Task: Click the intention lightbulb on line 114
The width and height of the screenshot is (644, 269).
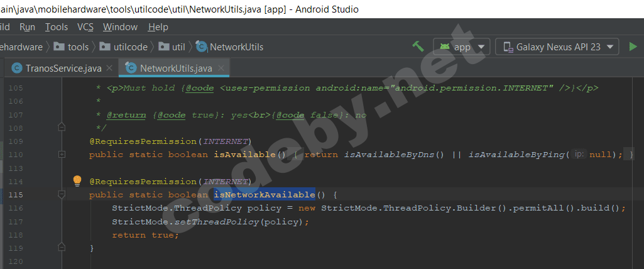Action: 77,181
